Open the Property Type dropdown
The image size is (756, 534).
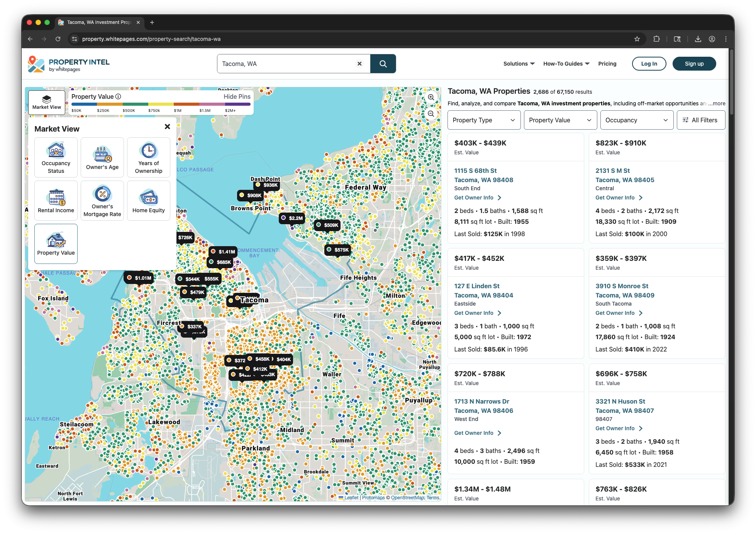[x=483, y=120]
